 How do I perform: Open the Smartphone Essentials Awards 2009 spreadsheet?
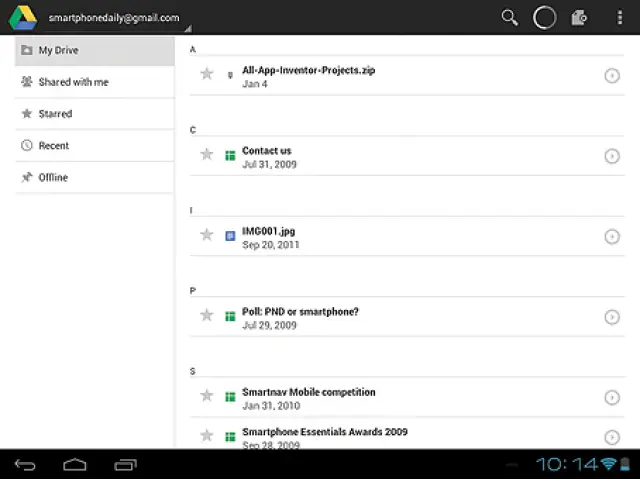(x=324, y=433)
